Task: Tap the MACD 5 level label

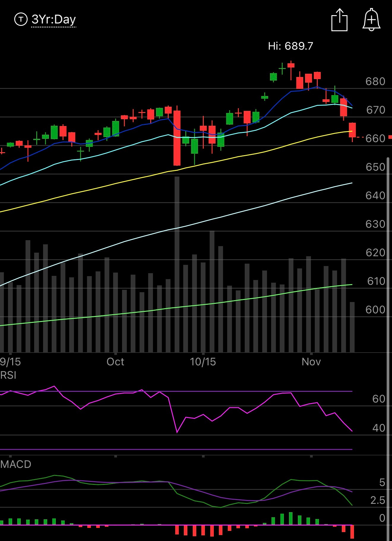Action: coord(382,482)
